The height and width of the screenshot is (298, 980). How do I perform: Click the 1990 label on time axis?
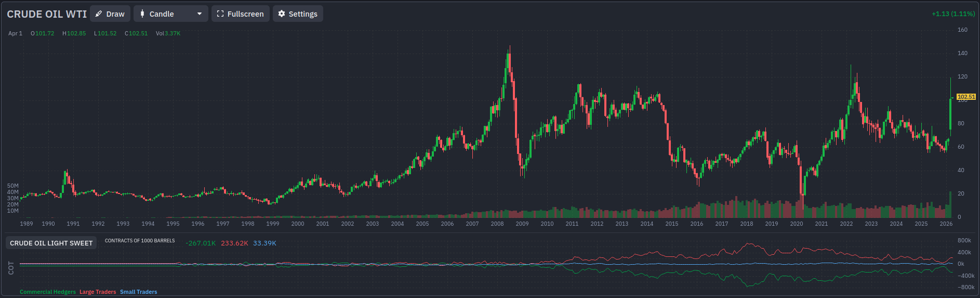48,224
